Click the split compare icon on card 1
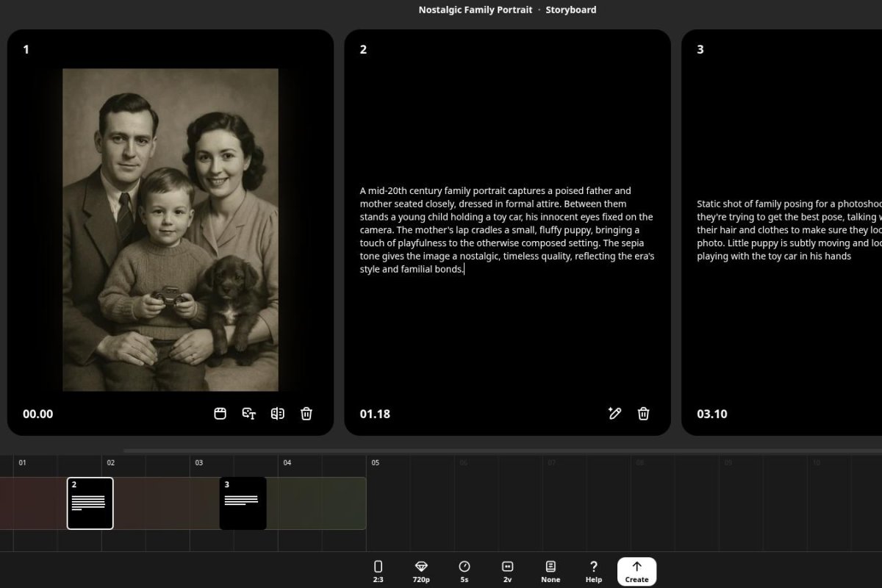 pos(277,414)
